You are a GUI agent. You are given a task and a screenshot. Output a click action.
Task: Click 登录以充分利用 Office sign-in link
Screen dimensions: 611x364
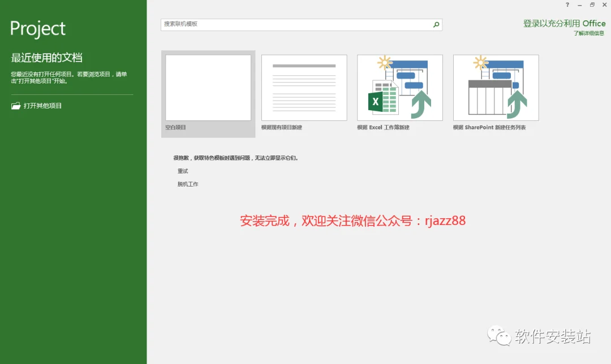tap(564, 23)
